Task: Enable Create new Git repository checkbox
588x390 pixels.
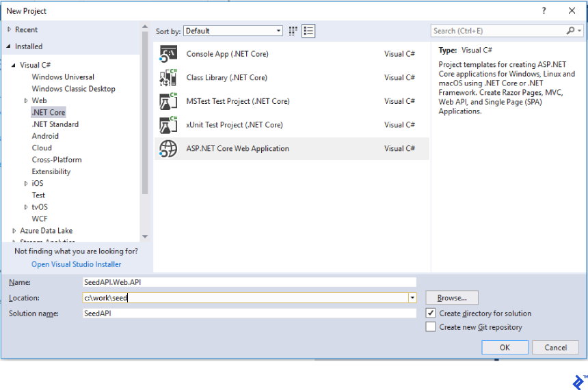Action: coord(431,326)
